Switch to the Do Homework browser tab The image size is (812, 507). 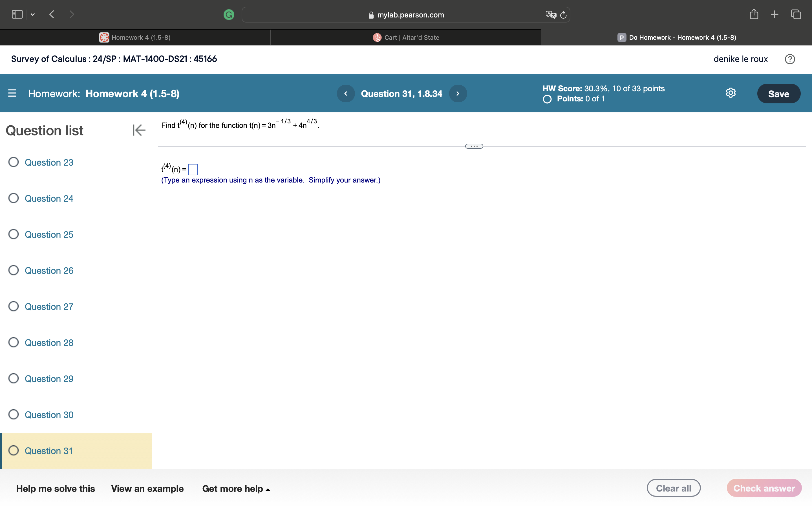tap(677, 37)
